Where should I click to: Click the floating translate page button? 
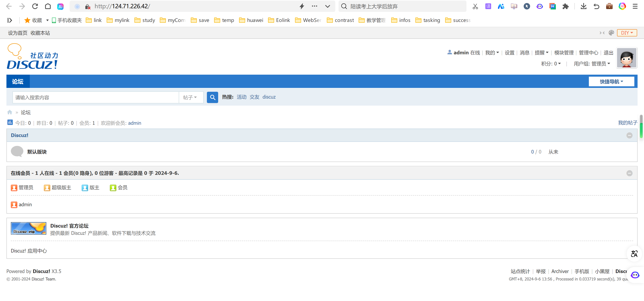(x=634, y=254)
